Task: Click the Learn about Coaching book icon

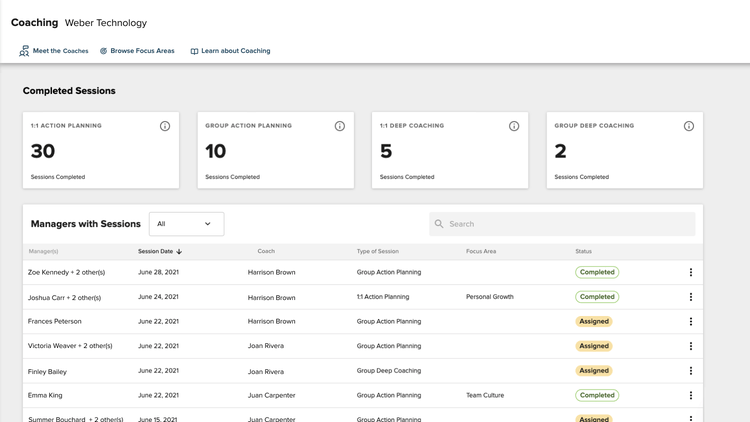Action: 194,51
